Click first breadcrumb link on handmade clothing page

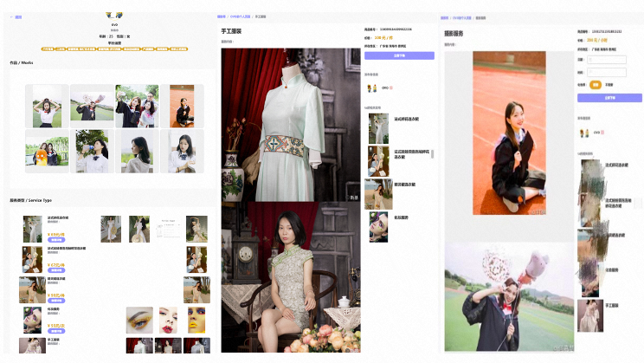(x=222, y=16)
